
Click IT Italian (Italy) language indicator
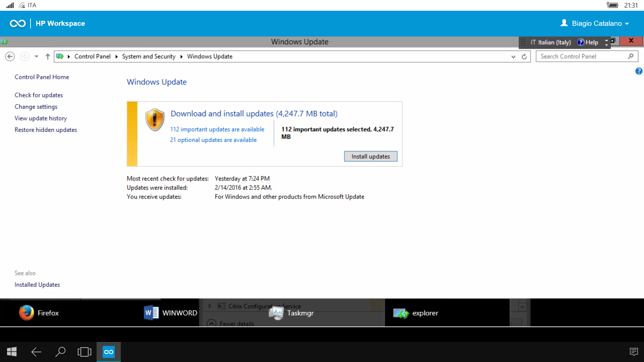550,42
